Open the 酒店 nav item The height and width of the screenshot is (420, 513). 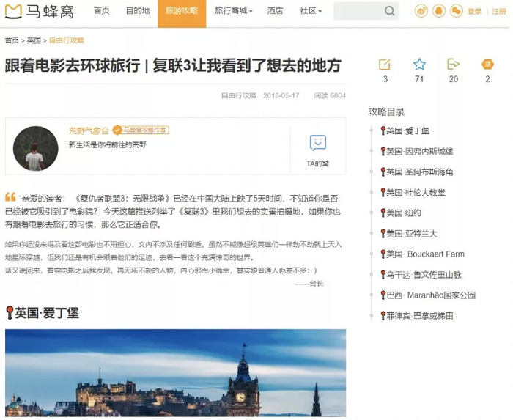click(x=275, y=11)
